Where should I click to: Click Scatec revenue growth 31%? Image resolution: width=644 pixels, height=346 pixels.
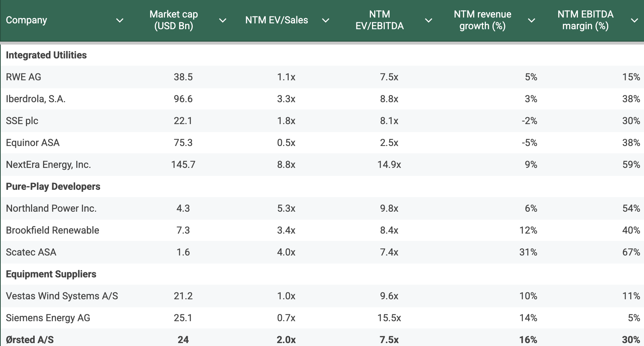528,252
